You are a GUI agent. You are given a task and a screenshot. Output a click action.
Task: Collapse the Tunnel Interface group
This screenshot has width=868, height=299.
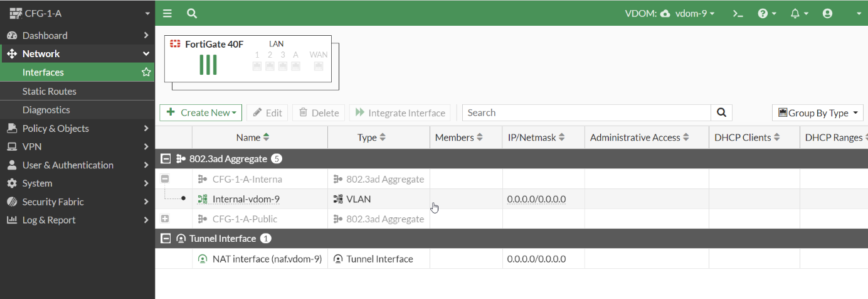[166, 239]
